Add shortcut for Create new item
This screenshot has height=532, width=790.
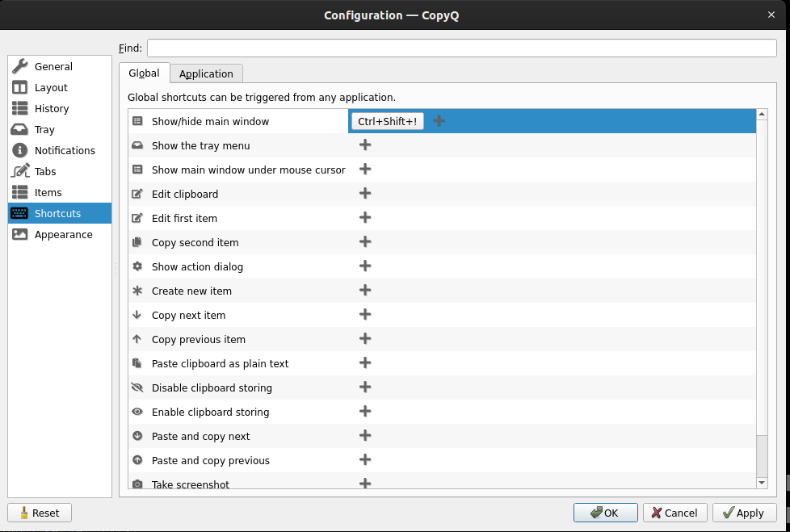click(365, 290)
